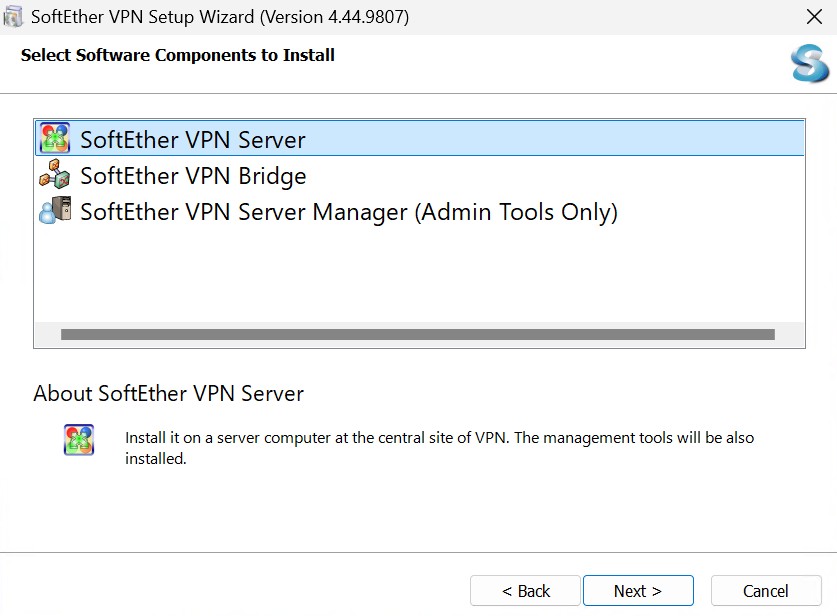Image resolution: width=837 pixels, height=616 pixels.
Task: Click empty area inside the component list
Action: pyautogui.click(x=419, y=275)
